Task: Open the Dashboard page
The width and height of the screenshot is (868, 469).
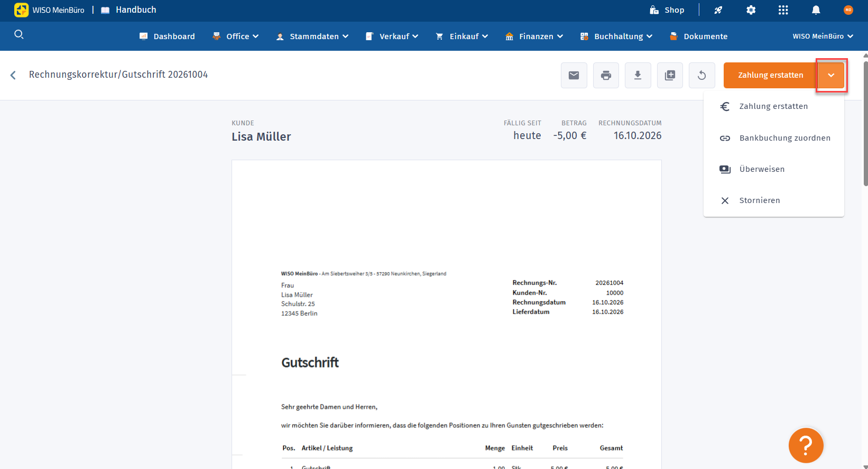Action: coord(167,36)
